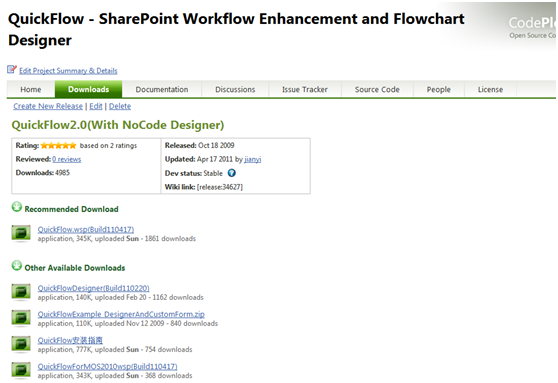The height and width of the screenshot is (383, 558).
Task: Click the Dev status: Stable text
Action: point(194,173)
